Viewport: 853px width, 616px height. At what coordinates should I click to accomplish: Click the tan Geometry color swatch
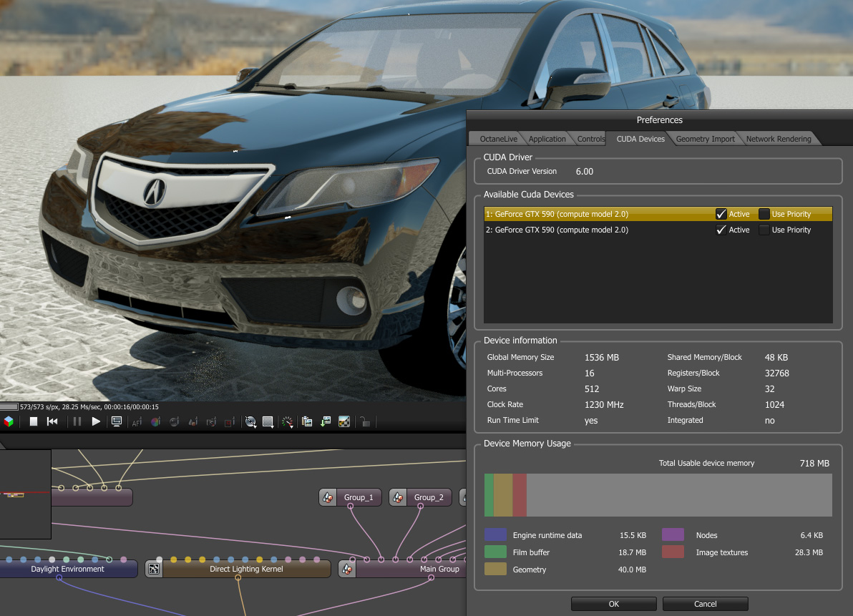click(495, 569)
